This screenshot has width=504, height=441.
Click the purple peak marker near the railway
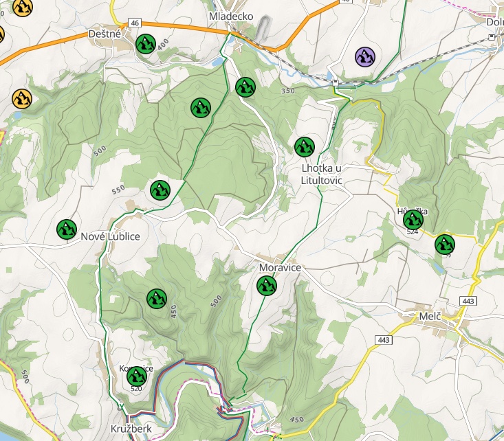point(365,56)
